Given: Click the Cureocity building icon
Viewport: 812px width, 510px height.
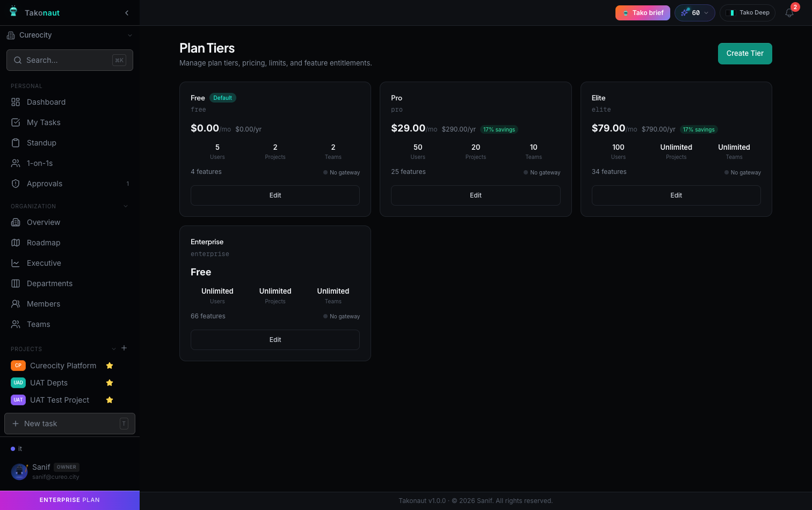Looking at the screenshot, I should 11,35.
